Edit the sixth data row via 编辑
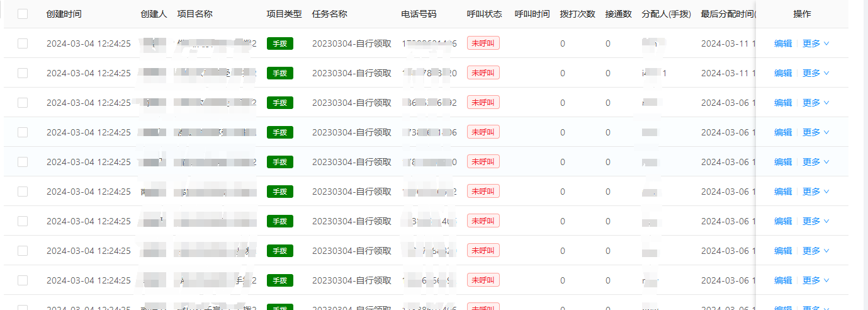This screenshot has width=868, height=310. (783, 192)
